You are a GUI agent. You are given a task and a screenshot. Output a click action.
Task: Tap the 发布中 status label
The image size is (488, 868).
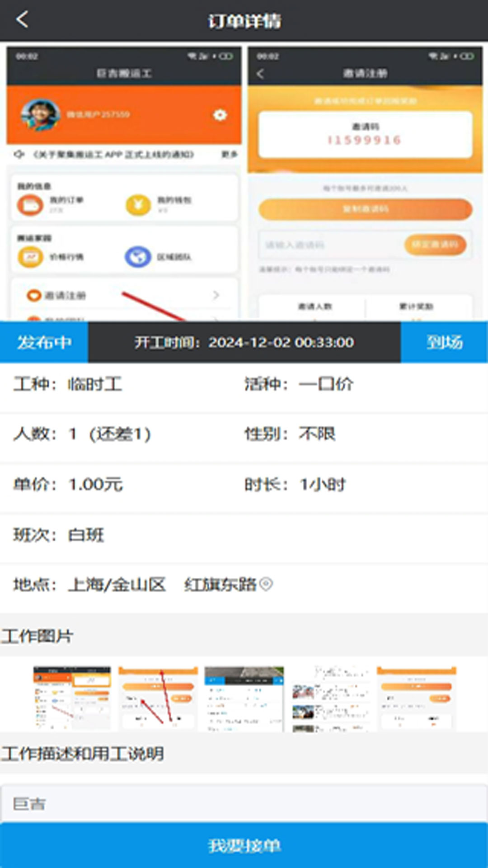[x=44, y=342]
